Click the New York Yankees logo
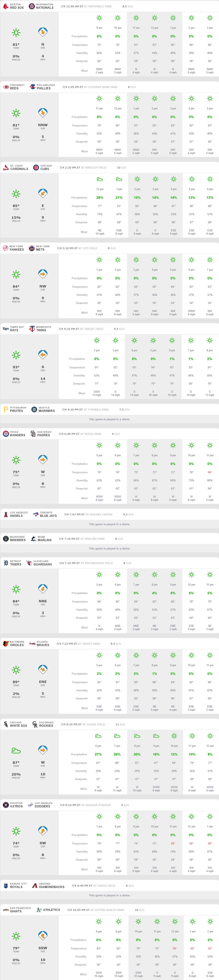Screen dimensions: 219x980 click(x=5, y=248)
